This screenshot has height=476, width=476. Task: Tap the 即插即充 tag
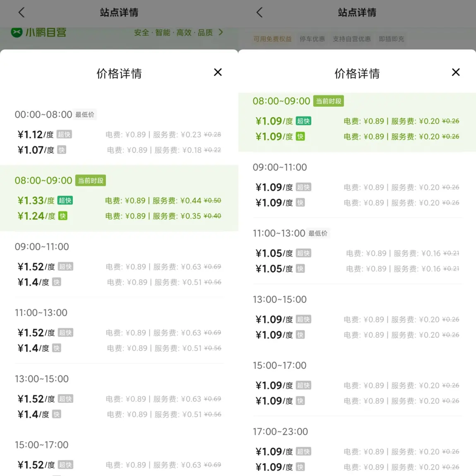click(x=391, y=39)
